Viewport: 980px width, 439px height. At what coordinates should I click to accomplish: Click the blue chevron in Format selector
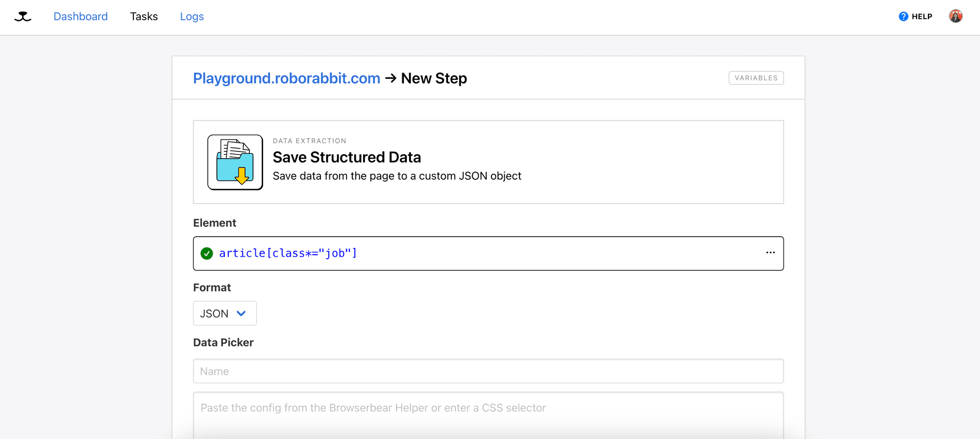241,314
